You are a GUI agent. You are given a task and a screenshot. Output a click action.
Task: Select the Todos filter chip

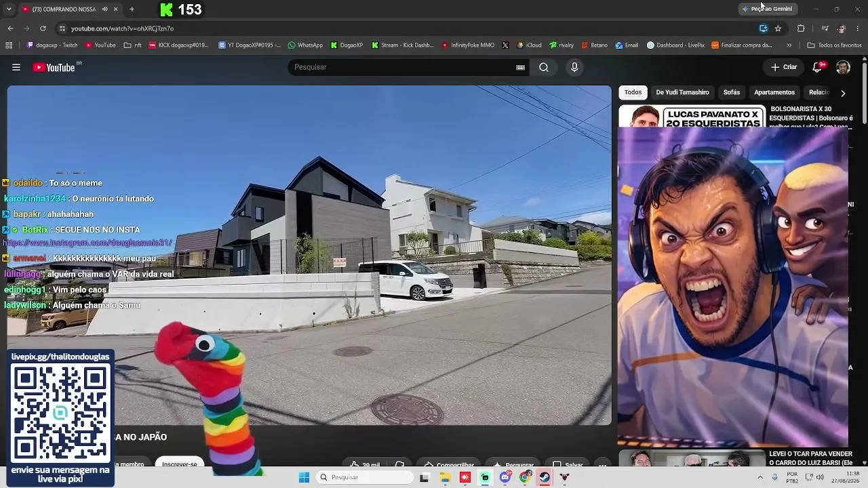633,92
